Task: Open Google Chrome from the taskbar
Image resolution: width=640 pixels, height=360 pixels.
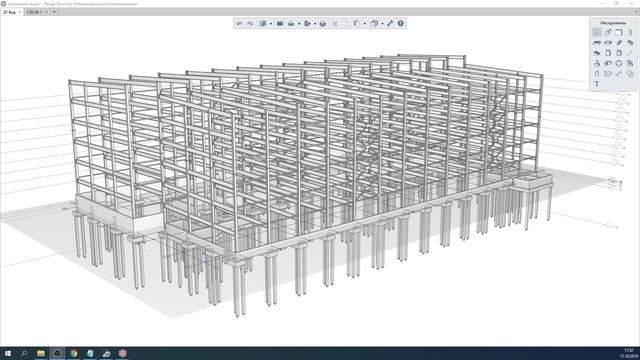Action: [73, 353]
